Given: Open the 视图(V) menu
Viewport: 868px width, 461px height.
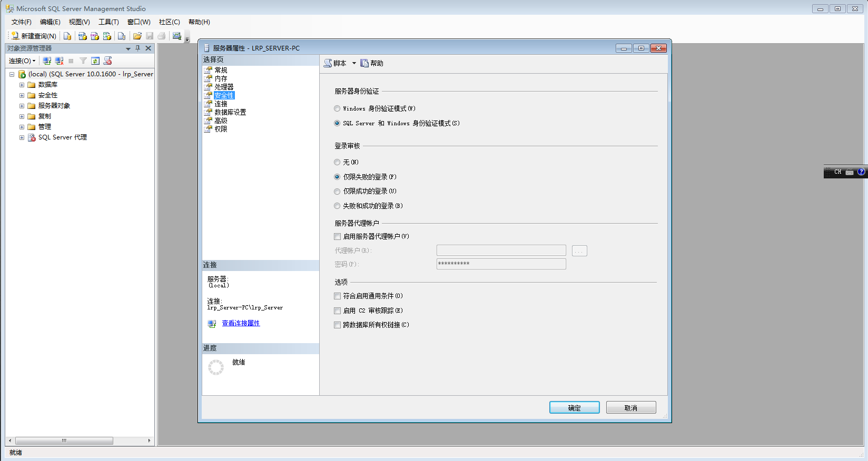Looking at the screenshot, I should click(79, 22).
